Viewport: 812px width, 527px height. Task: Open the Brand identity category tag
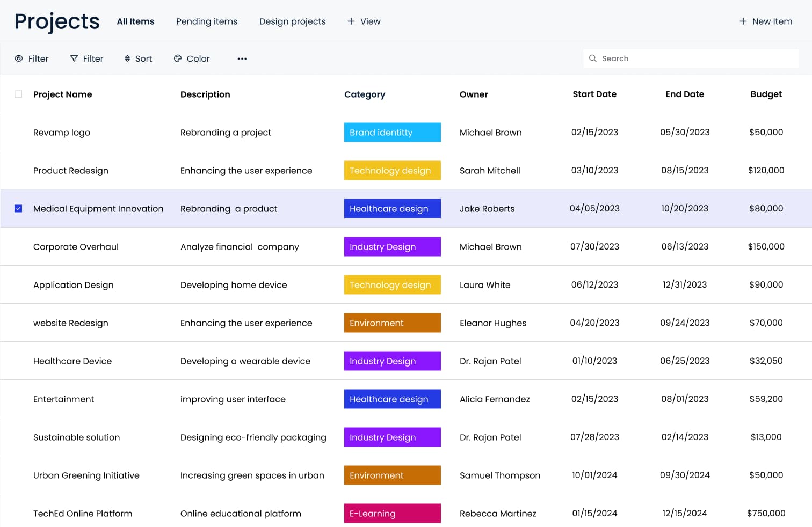point(392,133)
